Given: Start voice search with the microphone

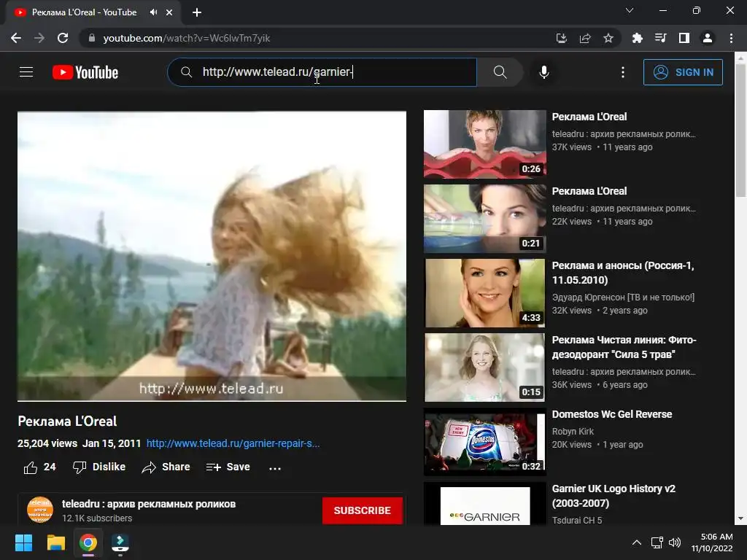Looking at the screenshot, I should click(x=543, y=72).
